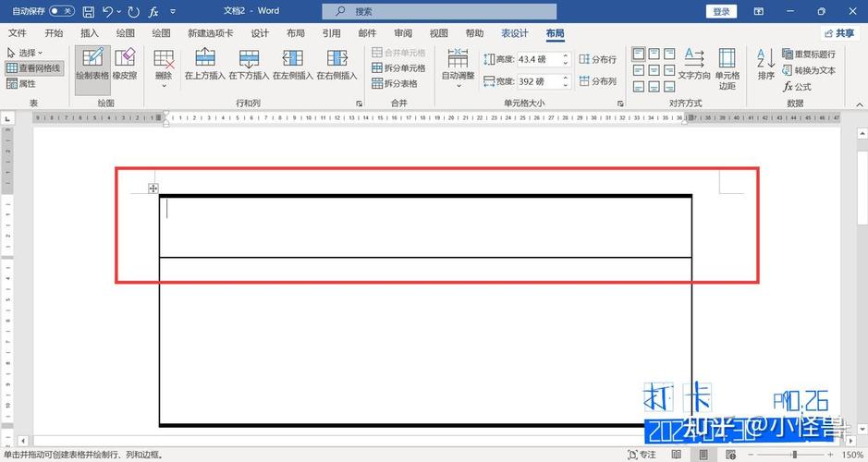Undo the last action
Image resolution: width=868 pixels, height=462 pixels.
pyautogui.click(x=107, y=11)
